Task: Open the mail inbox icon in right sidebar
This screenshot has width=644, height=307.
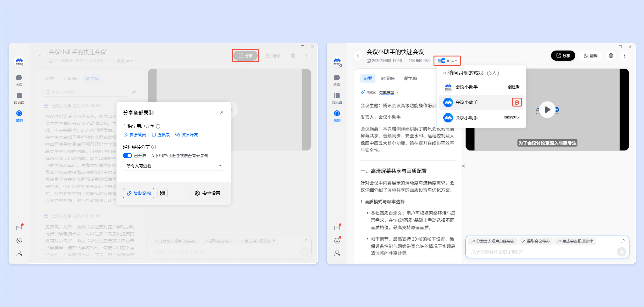Action: [x=337, y=228]
